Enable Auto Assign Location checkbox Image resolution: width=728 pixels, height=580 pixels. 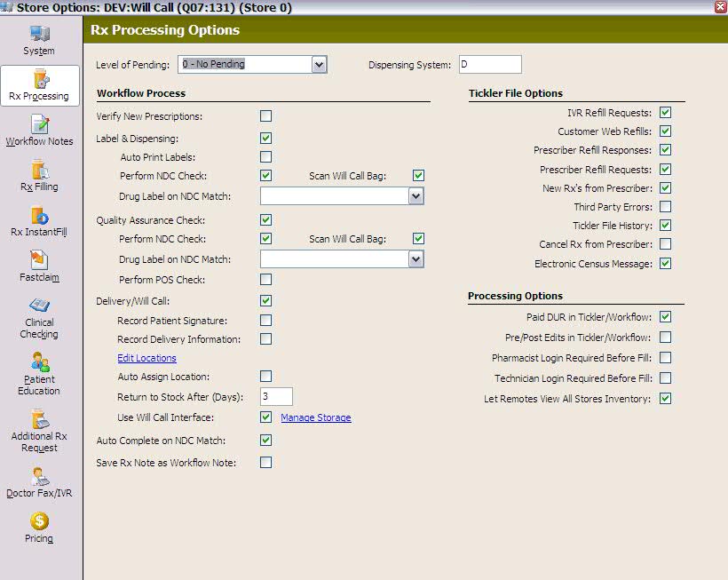(x=266, y=376)
